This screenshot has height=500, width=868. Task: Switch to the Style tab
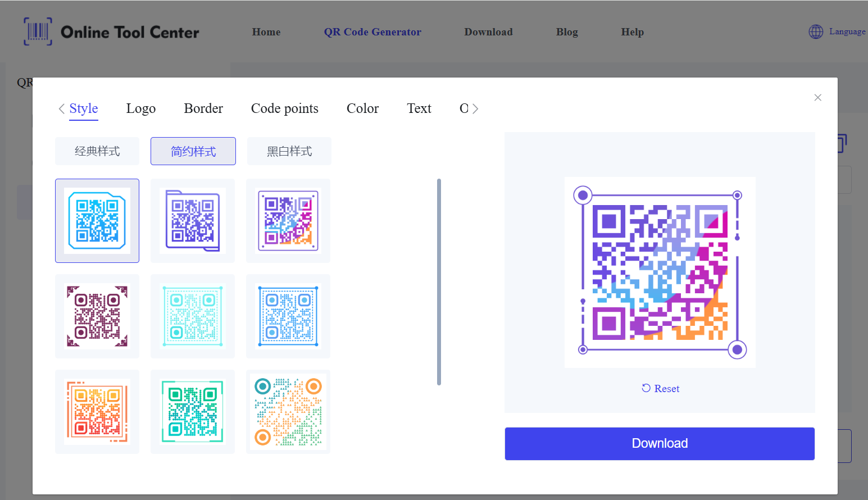point(84,108)
